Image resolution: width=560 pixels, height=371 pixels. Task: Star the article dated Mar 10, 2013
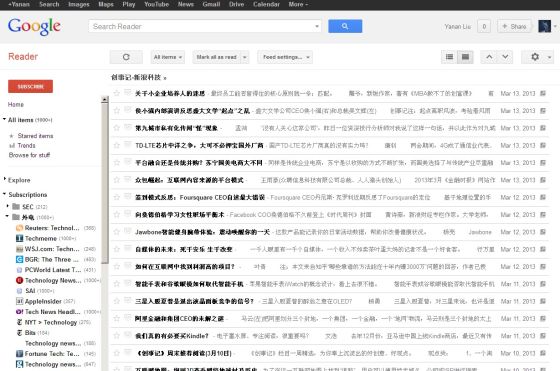click(116, 353)
